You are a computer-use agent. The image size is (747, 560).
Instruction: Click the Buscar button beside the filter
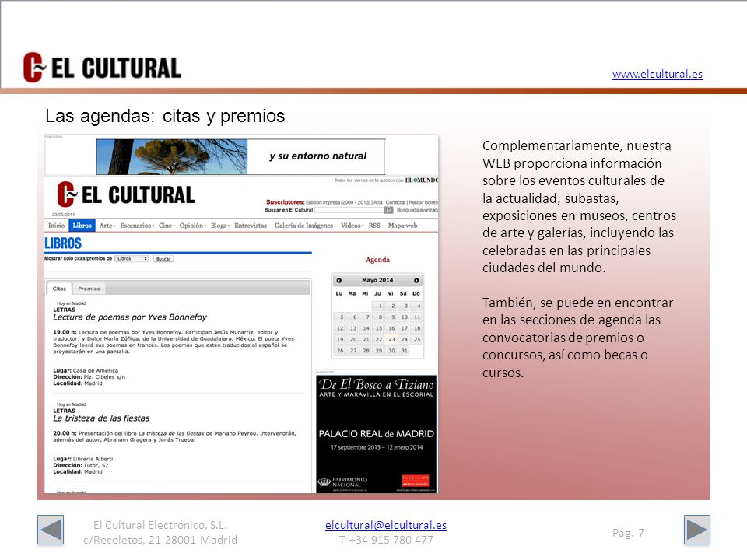163,258
